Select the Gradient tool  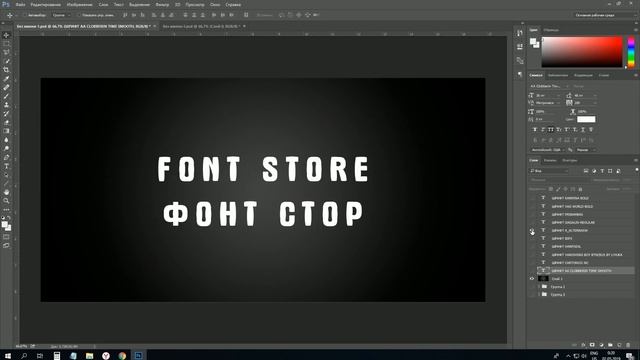tap(6, 131)
